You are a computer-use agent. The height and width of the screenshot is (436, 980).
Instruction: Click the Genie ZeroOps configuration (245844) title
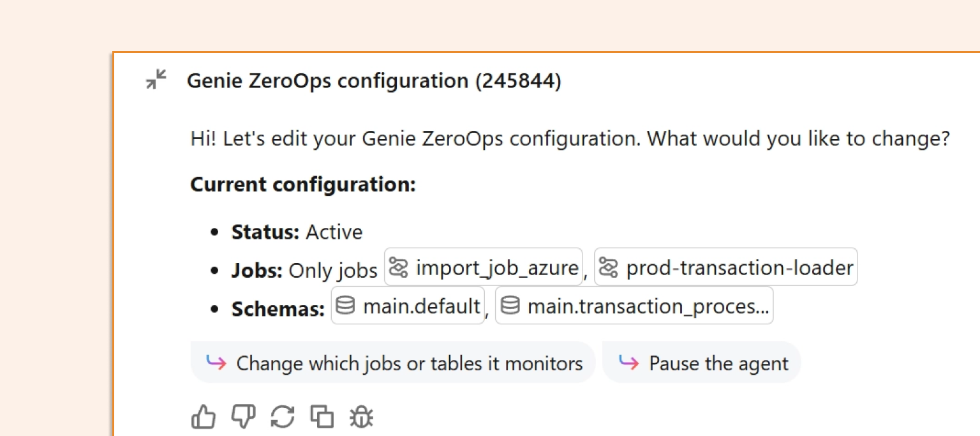pyautogui.click(x=374, y=81)
